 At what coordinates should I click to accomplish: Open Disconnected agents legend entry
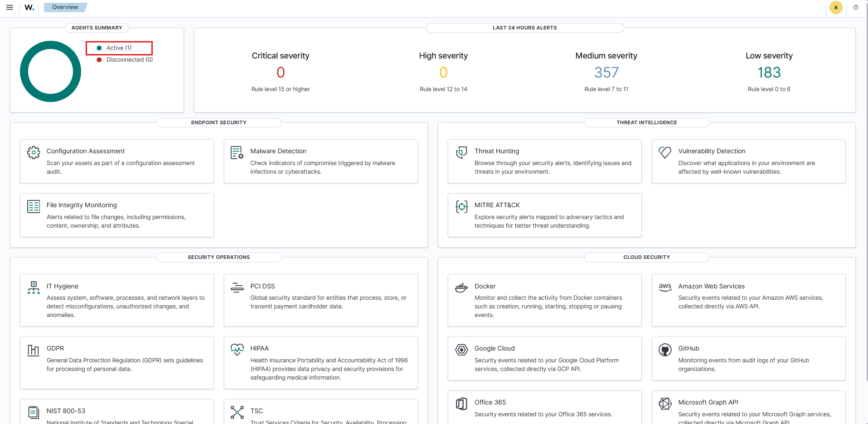point(129,60)
